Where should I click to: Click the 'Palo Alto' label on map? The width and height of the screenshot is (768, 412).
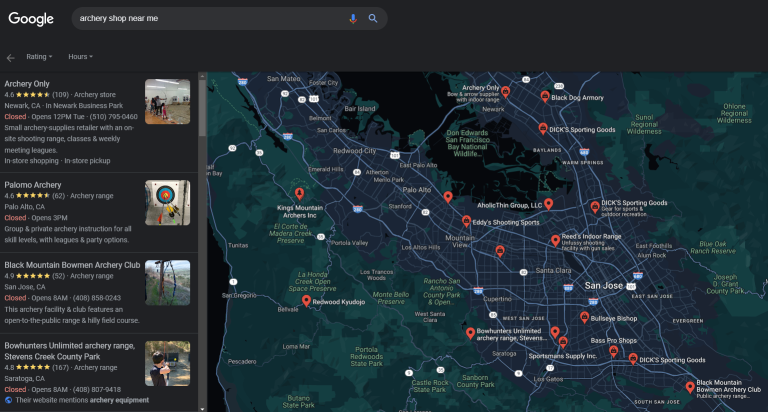(417, 190)
